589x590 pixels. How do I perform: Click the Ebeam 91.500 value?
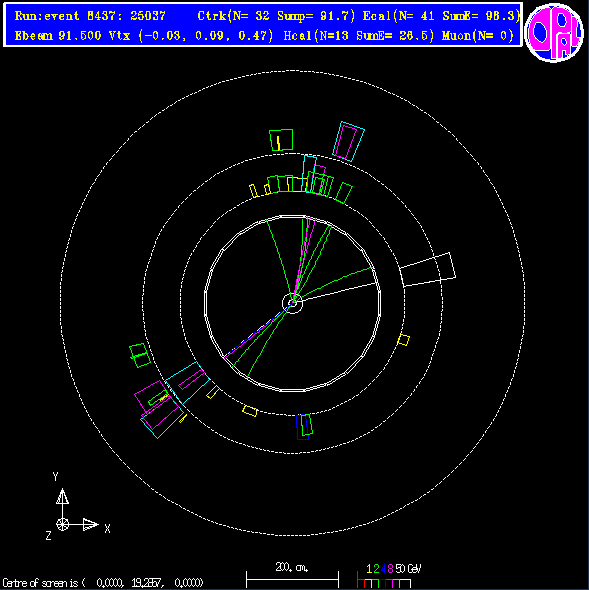[x=58, y=36]
